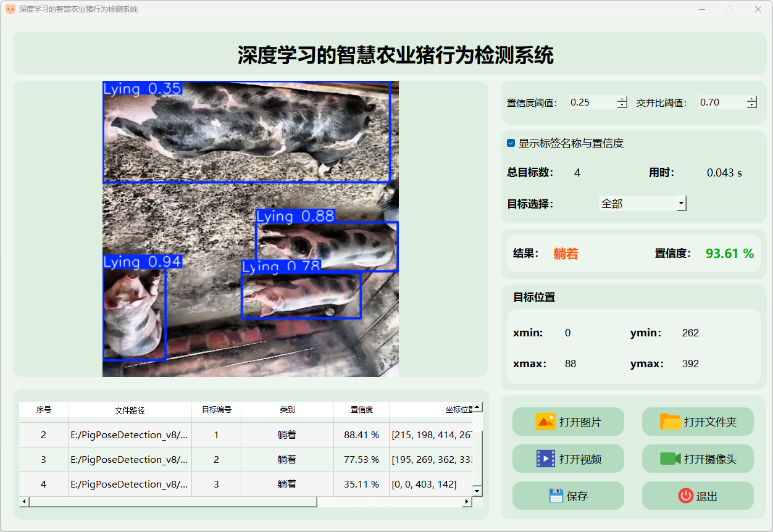Select table row with 35.11 % confidence
The height and width of the screenshot is (532, 773).
click(x=361, y=484)
